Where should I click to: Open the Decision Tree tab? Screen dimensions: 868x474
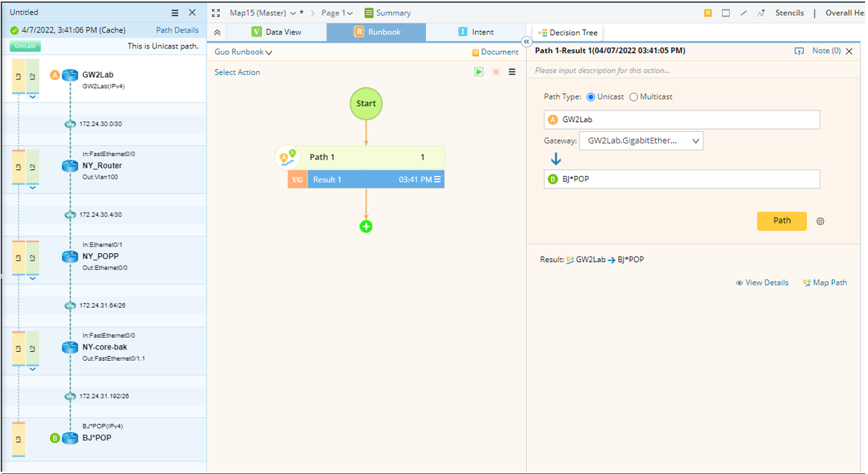[x=567, y=32]
